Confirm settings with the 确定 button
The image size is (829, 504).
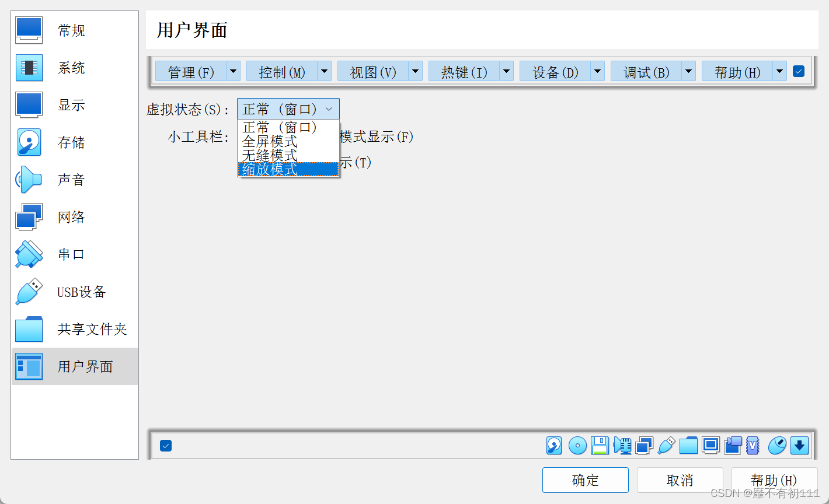click(x=586, y=480)
